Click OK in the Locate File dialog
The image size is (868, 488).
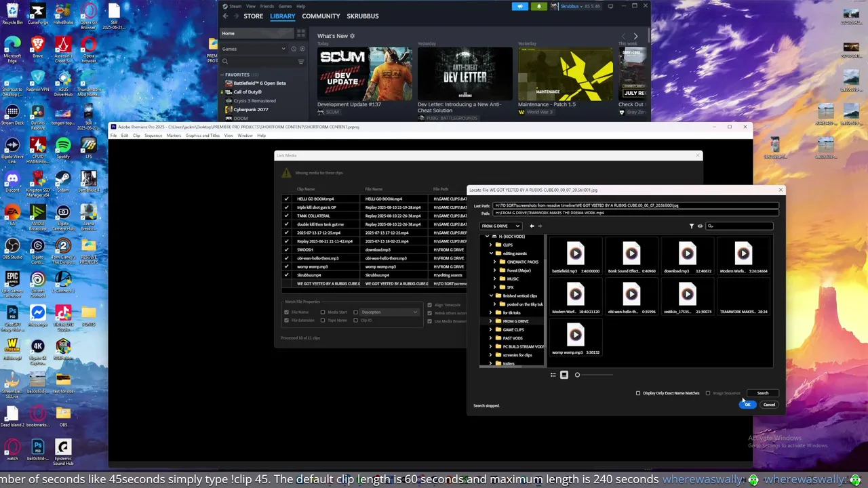click(x=747, y=405)
